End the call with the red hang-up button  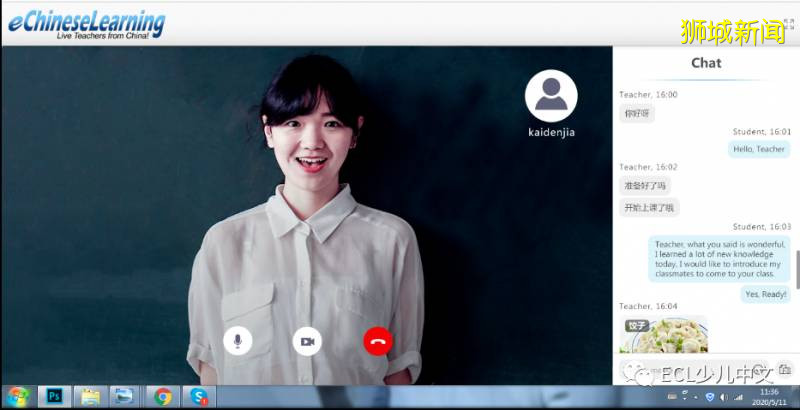coord(378,341)
